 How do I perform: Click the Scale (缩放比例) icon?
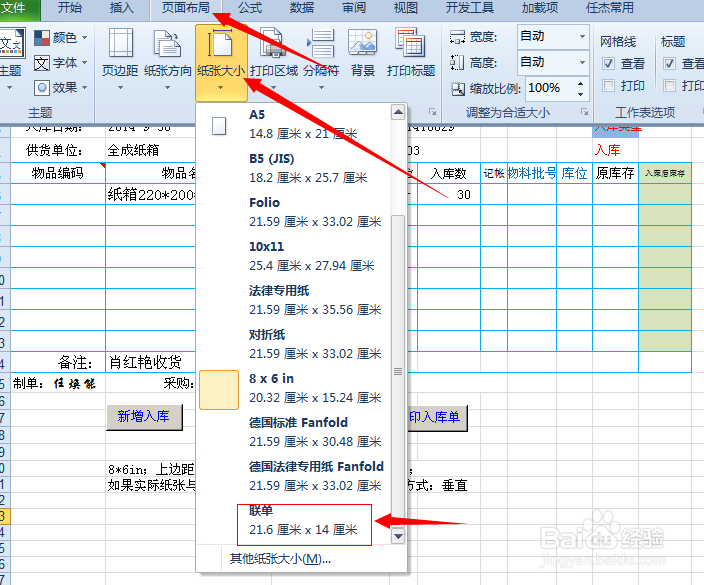[458, 89]
